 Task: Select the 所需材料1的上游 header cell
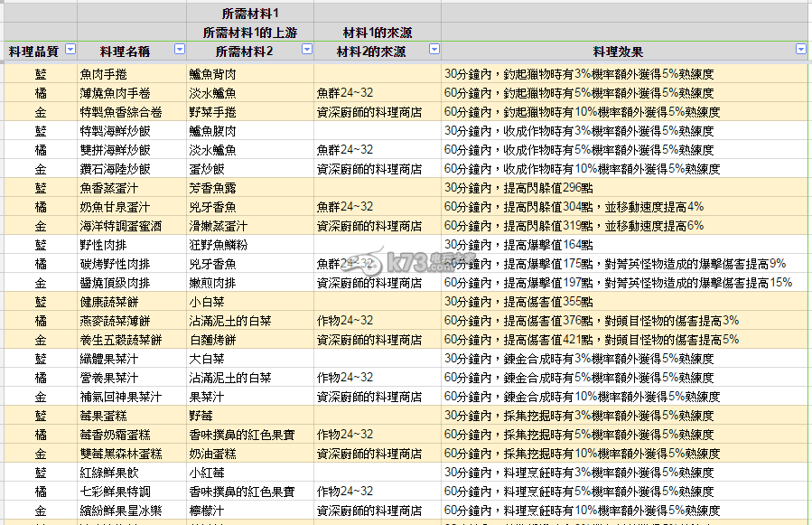250,32
